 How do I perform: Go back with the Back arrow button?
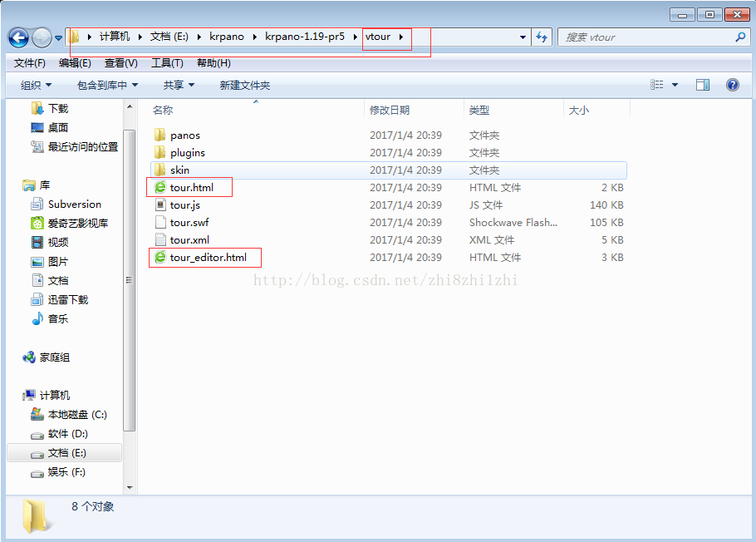(19, 37)
